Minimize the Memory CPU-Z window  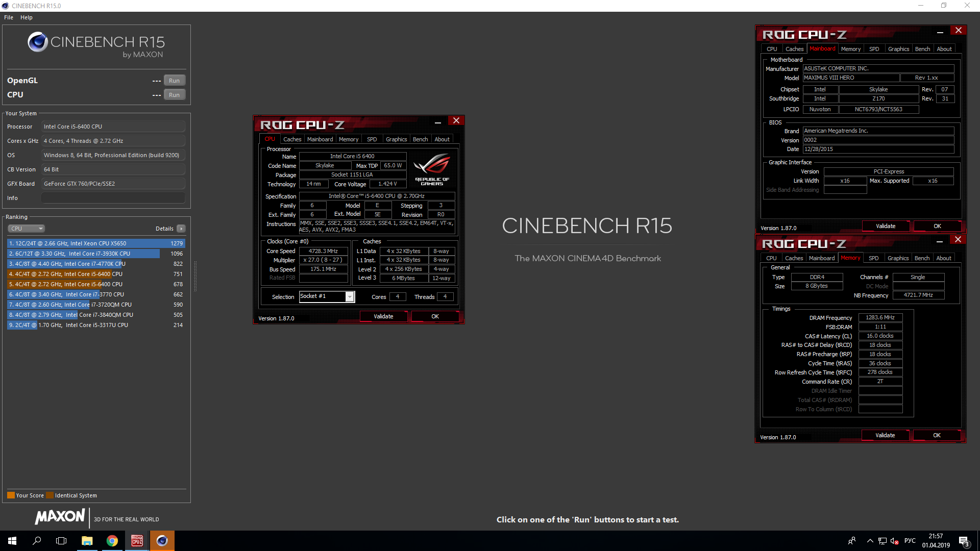click(x=940, y=240)
